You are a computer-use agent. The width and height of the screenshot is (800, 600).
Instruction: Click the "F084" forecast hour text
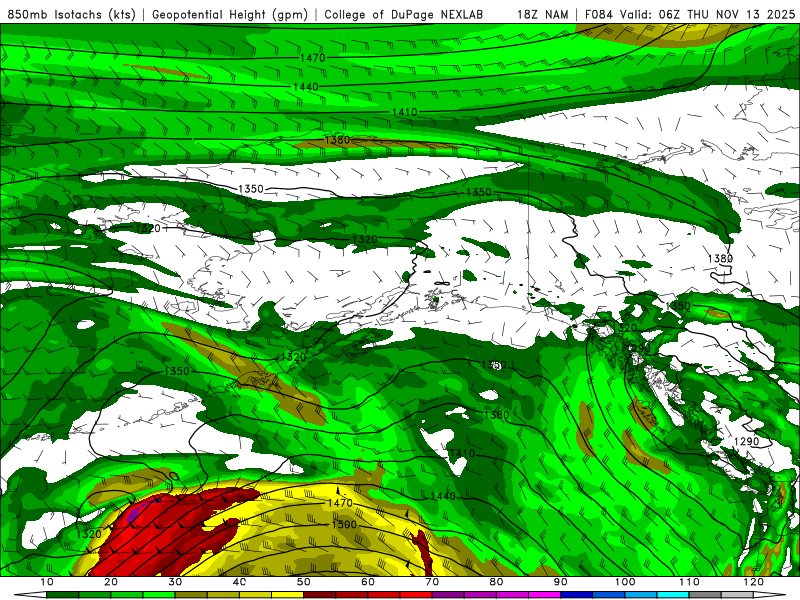(x=599, y=14)
